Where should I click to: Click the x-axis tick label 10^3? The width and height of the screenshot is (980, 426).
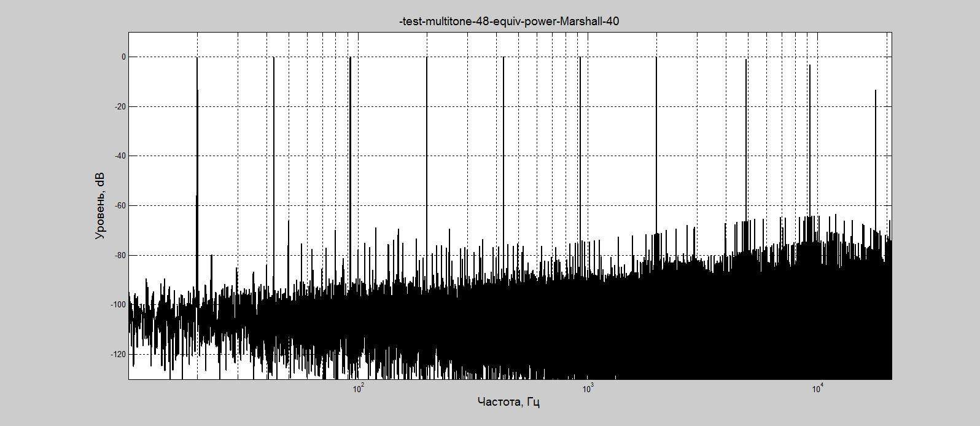tap(588, 388)
